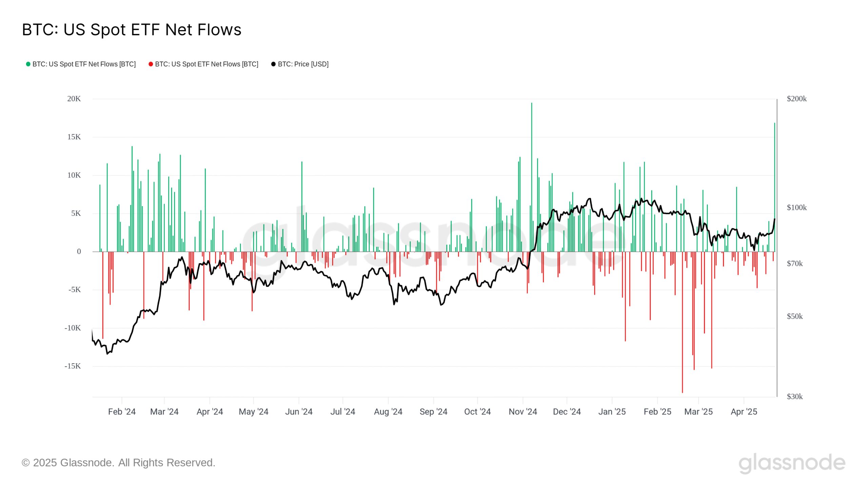Select the $30k price axis label
This screenshot has width=868, height=488.
(x=794, y=396)
